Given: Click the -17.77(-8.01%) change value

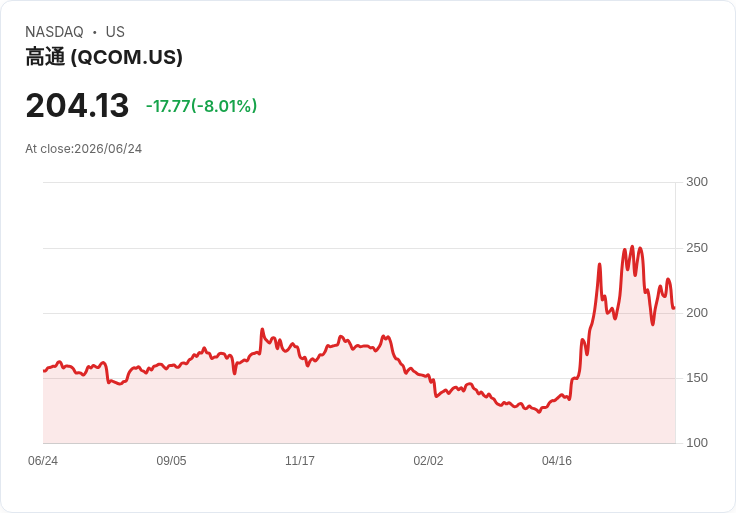Looking at the screenshot, I should pyautogui.click(x=201, y=106).
